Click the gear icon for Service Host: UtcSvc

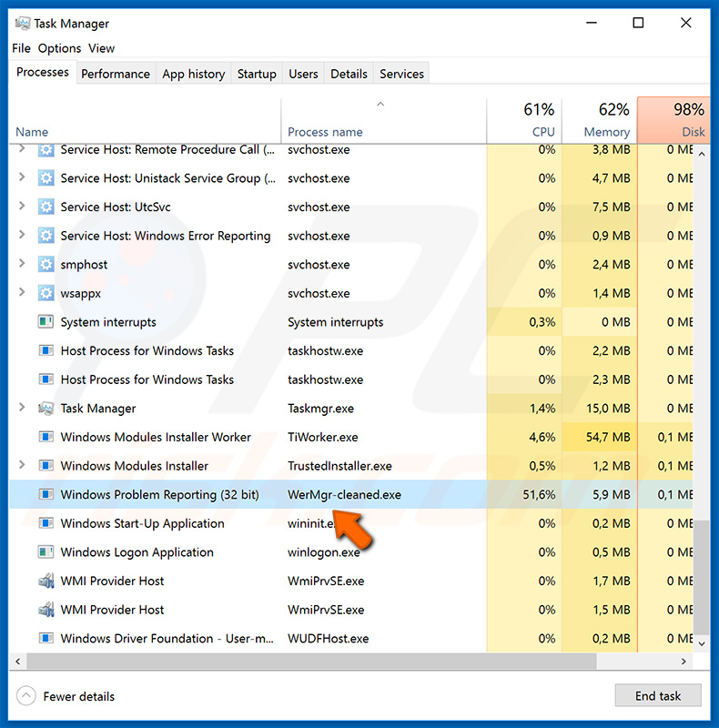(x=46, y=207)
